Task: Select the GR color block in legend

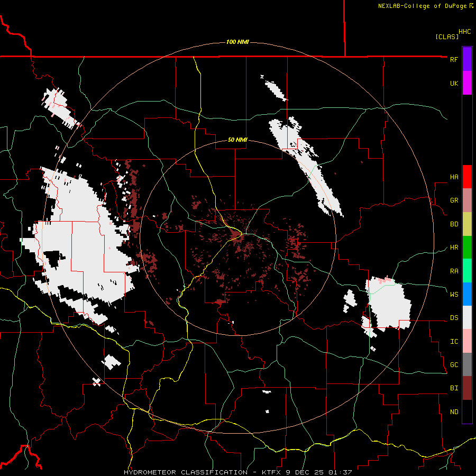Action: click(x=467, y=200)
